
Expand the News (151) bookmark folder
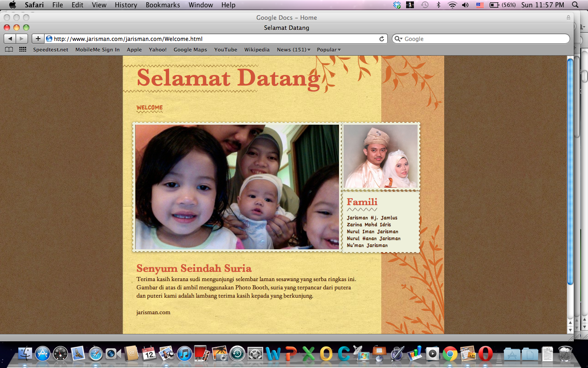coord(293,50)
